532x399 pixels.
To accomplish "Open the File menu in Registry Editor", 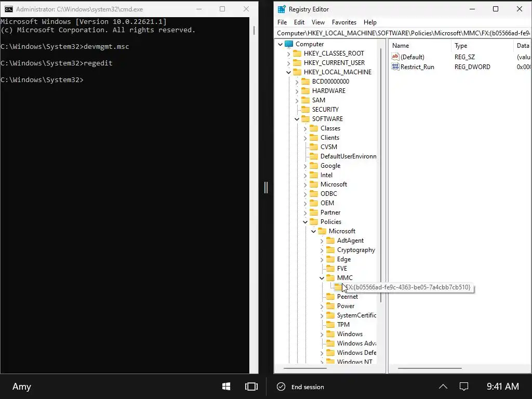I will 282,22.
